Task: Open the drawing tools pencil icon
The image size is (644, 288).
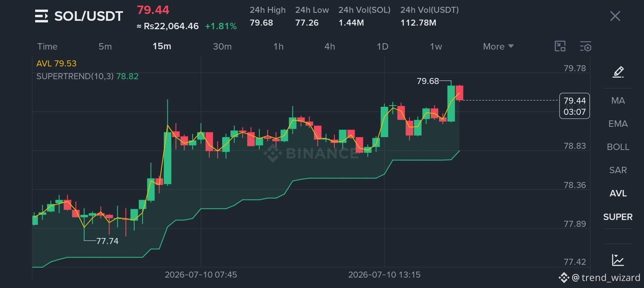Action: tap(618, 72)
